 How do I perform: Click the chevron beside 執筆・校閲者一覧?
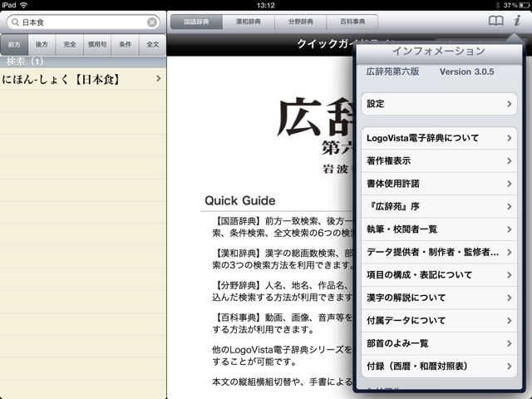point(510,229)
